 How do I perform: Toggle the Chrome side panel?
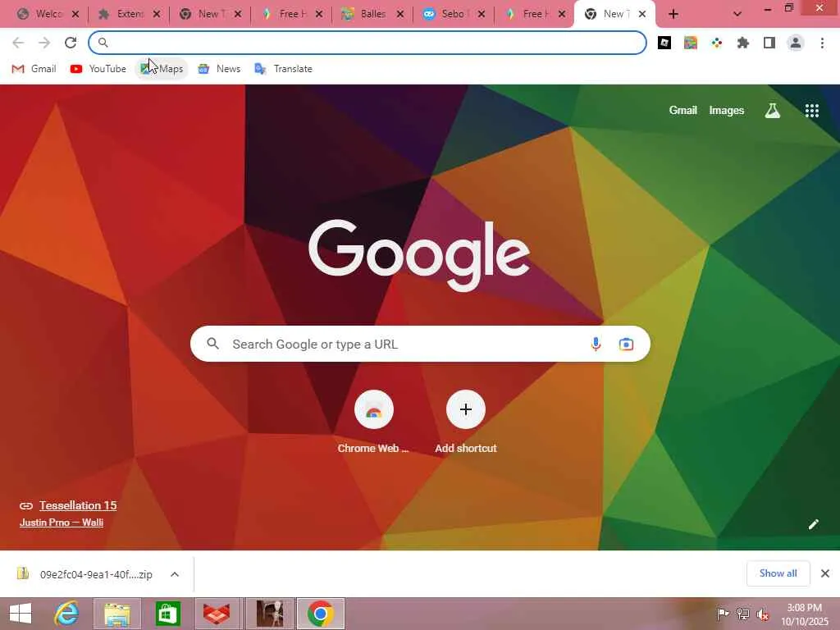[x=769, y=43]
